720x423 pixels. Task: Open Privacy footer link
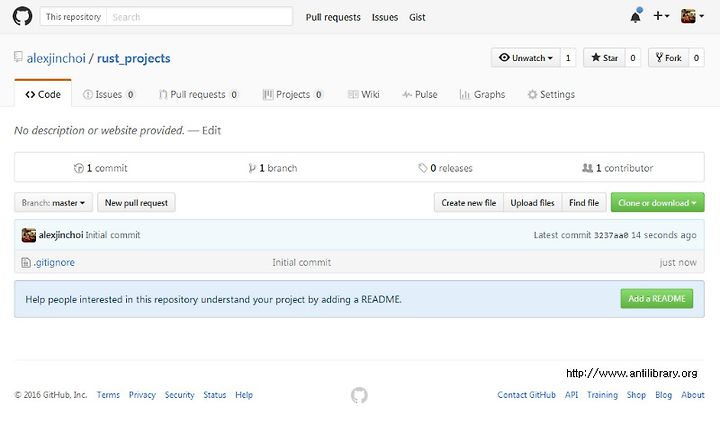coord(142,395)
